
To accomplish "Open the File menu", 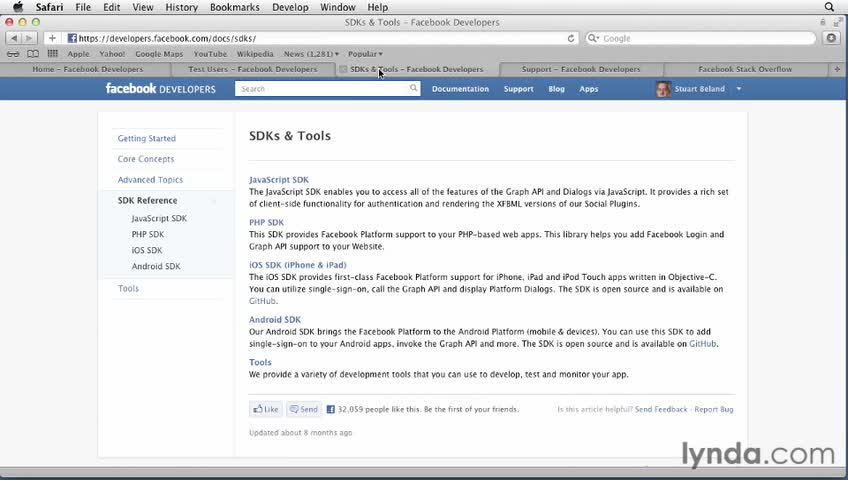I will tap(83, 7).
